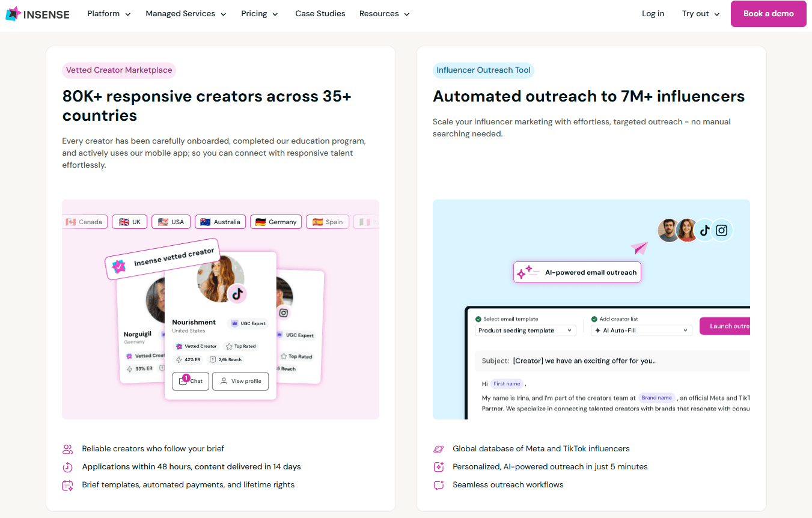Click the Book a demo button
The width and height of the screenshot is (812, 518).
pyautogui.click(x=768, y=14)
